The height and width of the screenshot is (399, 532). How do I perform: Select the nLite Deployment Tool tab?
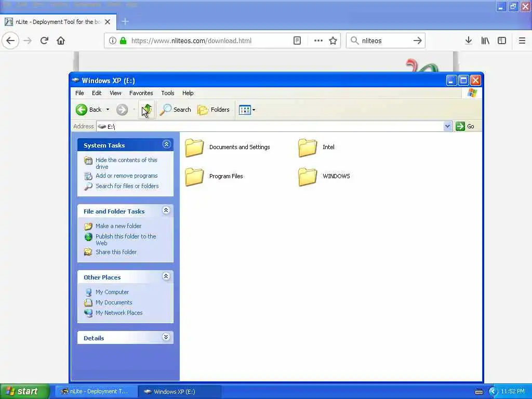[58, 22]
